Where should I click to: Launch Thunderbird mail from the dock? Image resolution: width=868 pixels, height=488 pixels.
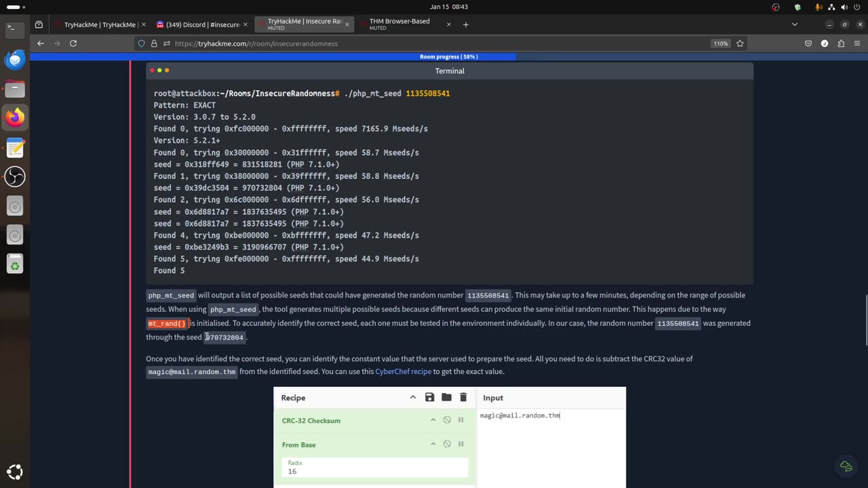15,59
